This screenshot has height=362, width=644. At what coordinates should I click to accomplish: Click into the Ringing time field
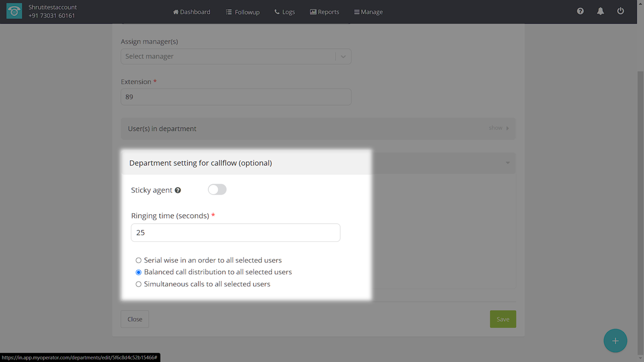pos(235,233)
